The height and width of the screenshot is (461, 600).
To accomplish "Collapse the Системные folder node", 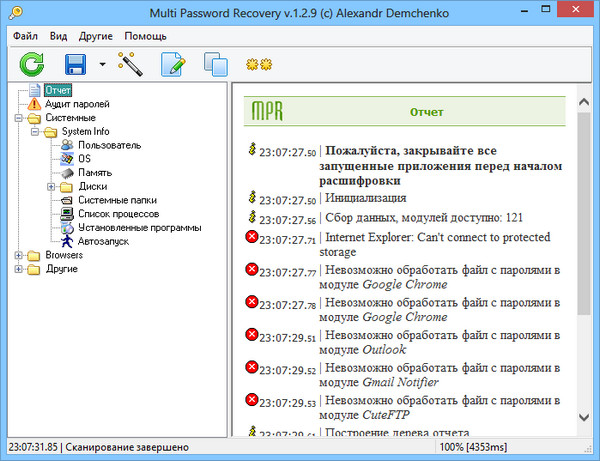I will pyautogui.click(x=19, y=117).
